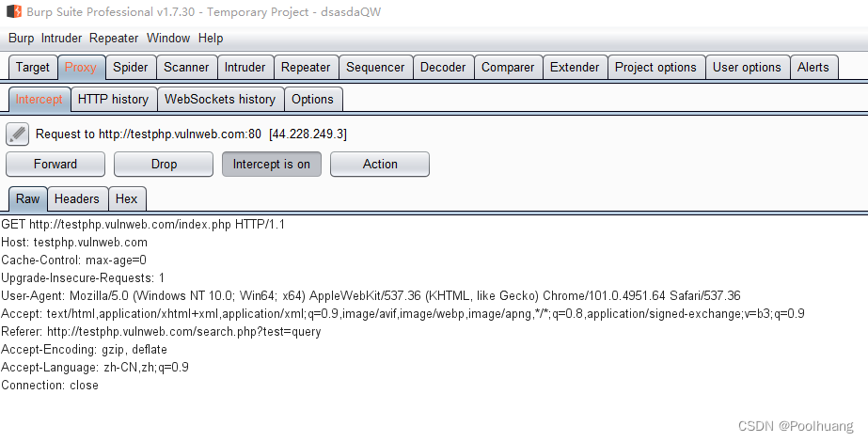Click the Referer search.php header line
Screen dimensions: 868x442
coord(161,331)
